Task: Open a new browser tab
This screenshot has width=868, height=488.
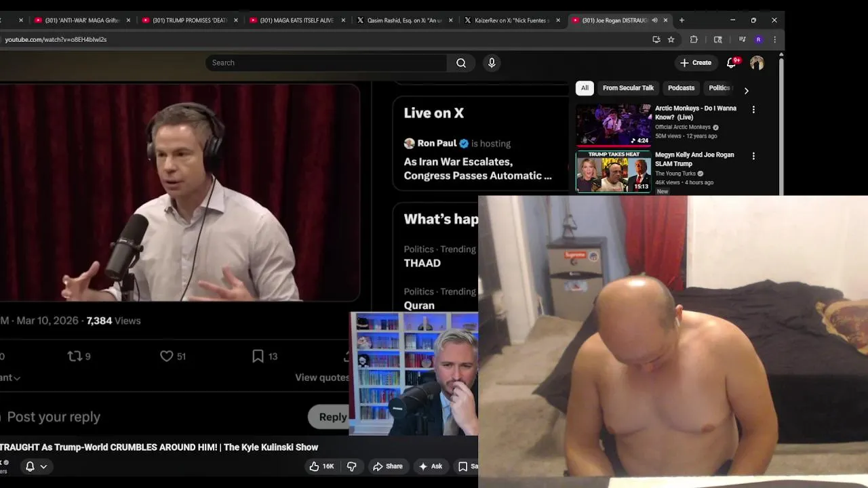Action: coord(682,20)
